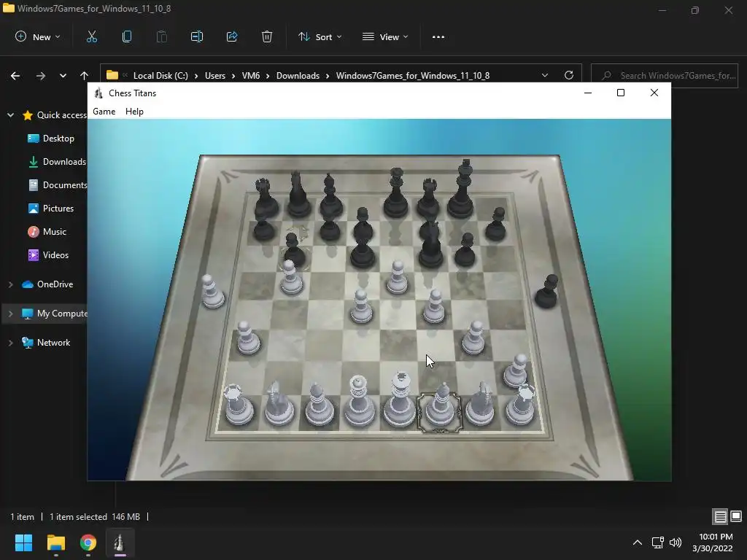747x560 pixels.
Task: Click the Rename icon in File Explorer toolbar
Action: 197,36
